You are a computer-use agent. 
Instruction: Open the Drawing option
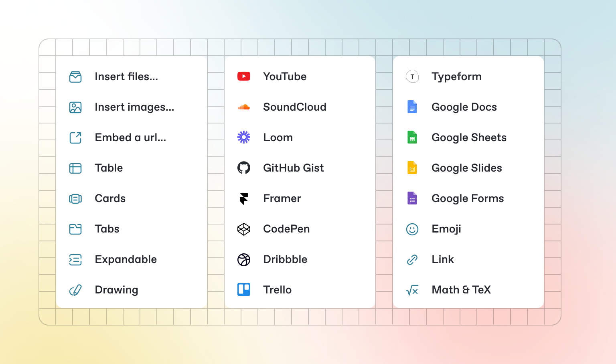point(116,290)
